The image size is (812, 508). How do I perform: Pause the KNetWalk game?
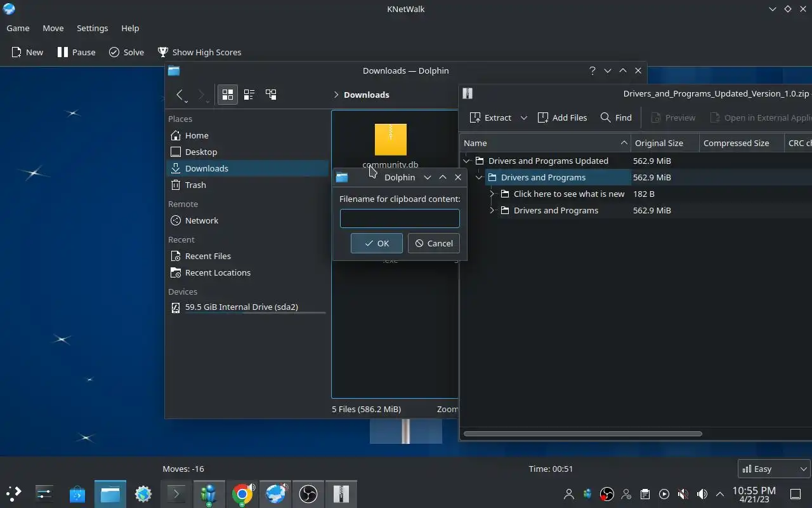(x=76, y=52)
